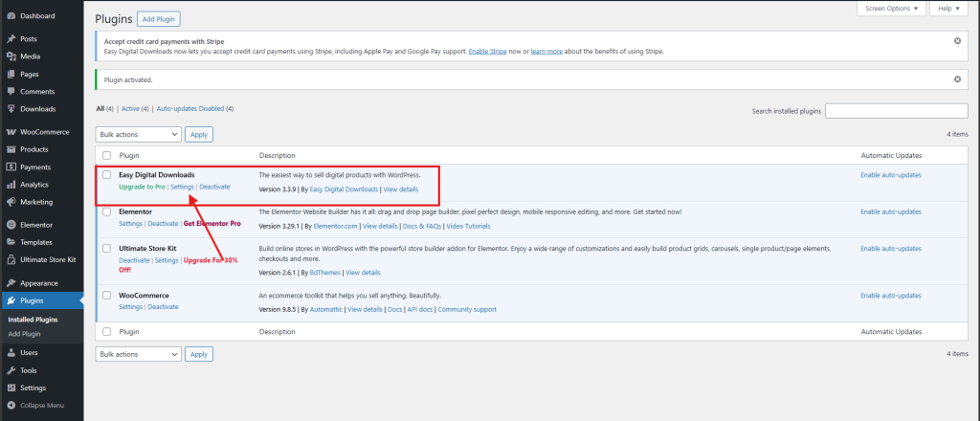Open Add Plugin submenu item
Image resolution: width=980 pixels, height=421 pixels.
24,334
